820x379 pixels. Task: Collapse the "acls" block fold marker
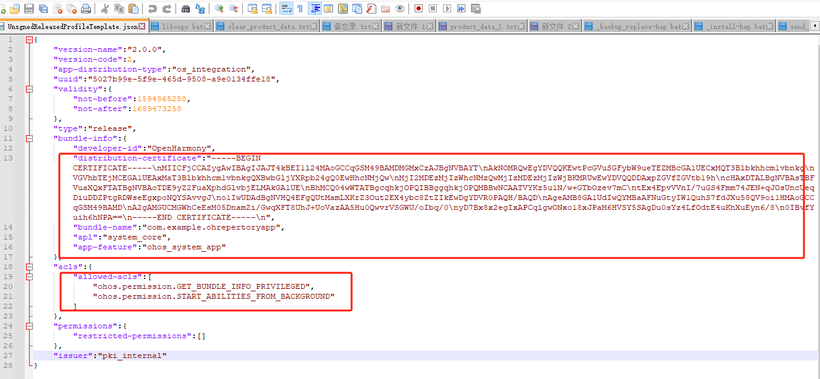pos(29,267)
